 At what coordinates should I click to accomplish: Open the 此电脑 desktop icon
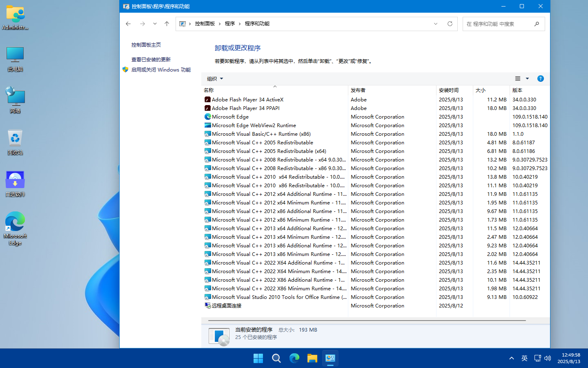pos(15,59)
